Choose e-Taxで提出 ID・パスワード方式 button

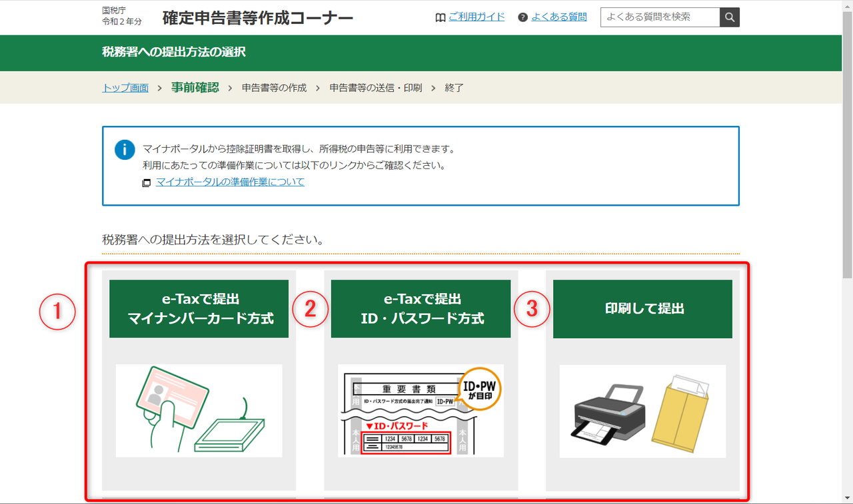click(421, 309)
